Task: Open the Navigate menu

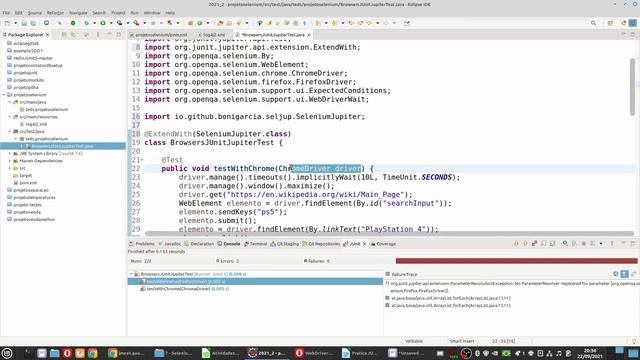Action: point(78,13)
